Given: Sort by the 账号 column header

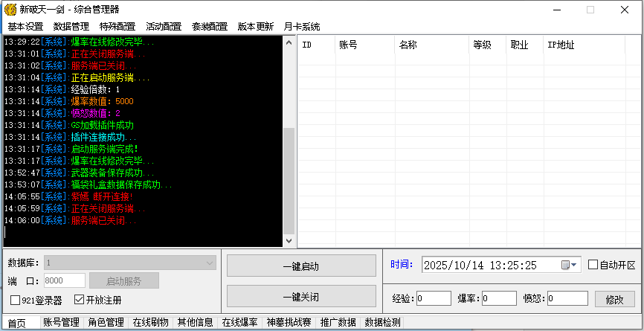Looking at the screenshot, I should [x=365, y=45].
